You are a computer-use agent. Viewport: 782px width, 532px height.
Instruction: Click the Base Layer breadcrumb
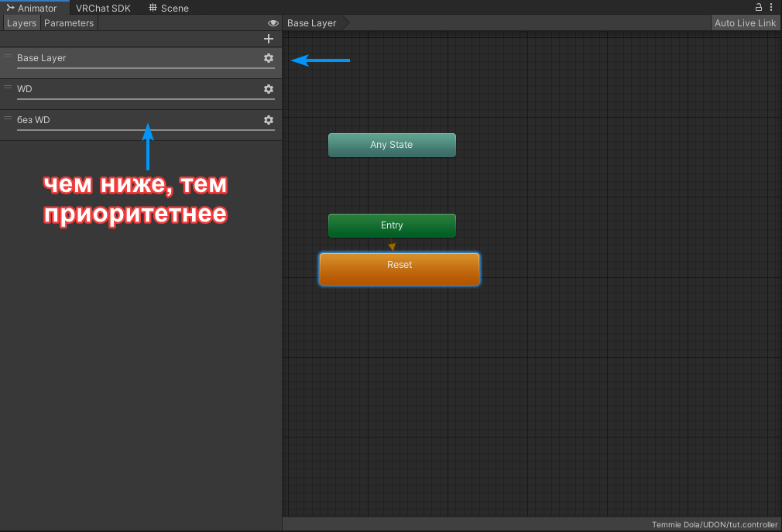point(312,23)
